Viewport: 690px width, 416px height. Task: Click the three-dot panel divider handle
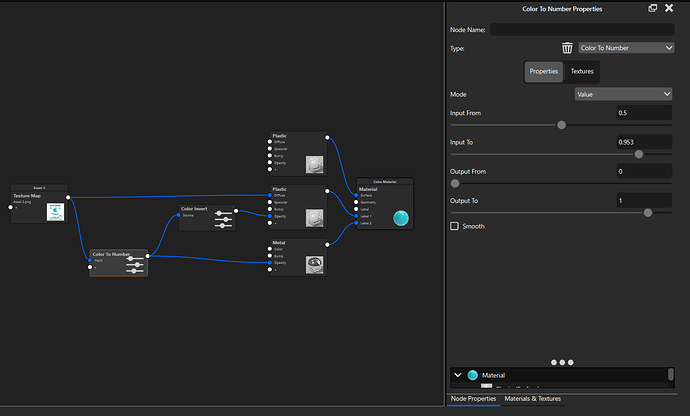[562, 362]
